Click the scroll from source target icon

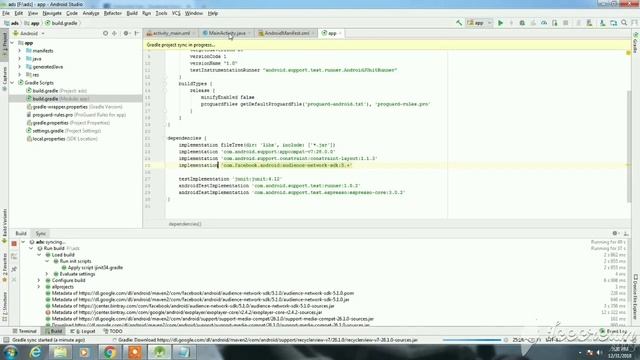105,33
